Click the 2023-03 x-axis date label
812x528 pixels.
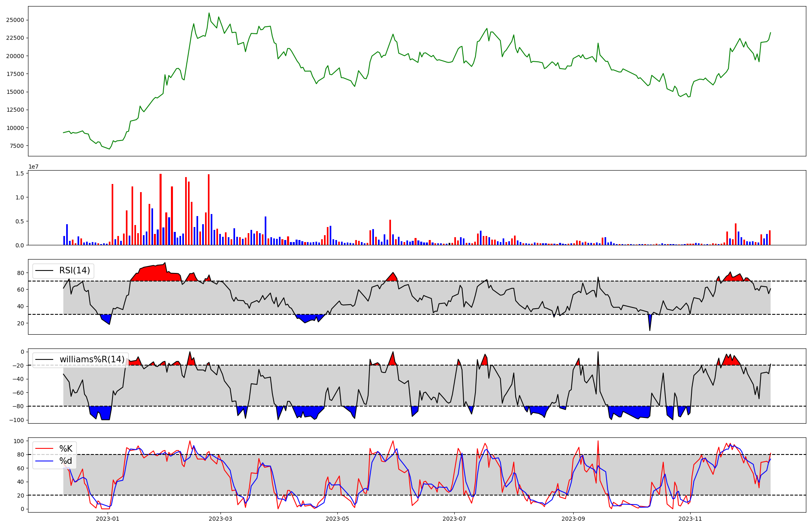point(220,519)
